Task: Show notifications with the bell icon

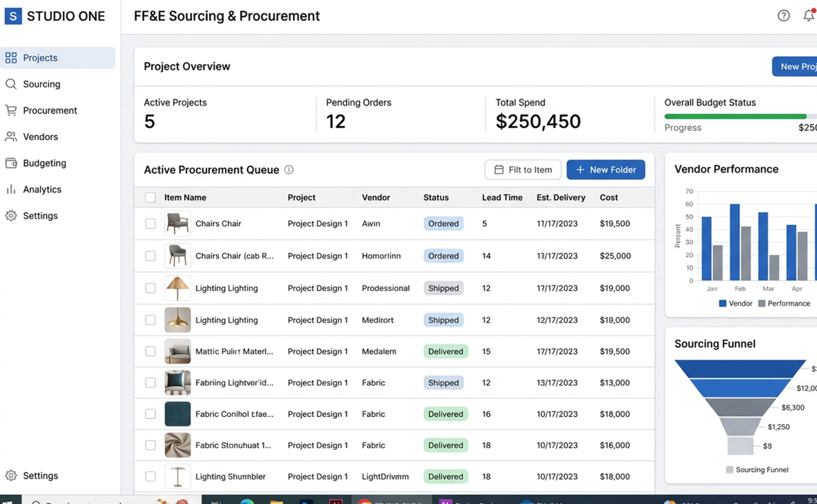Action: pyautogui.click(x=809, y=16)
